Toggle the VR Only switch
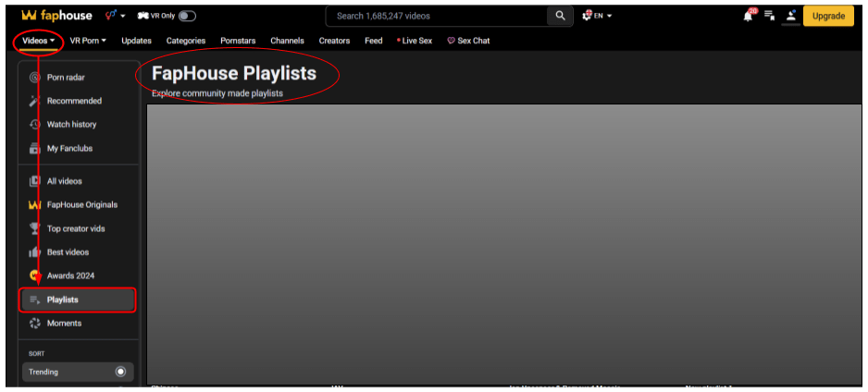Viewport: 868px width, 392px height. pos(187,16)
